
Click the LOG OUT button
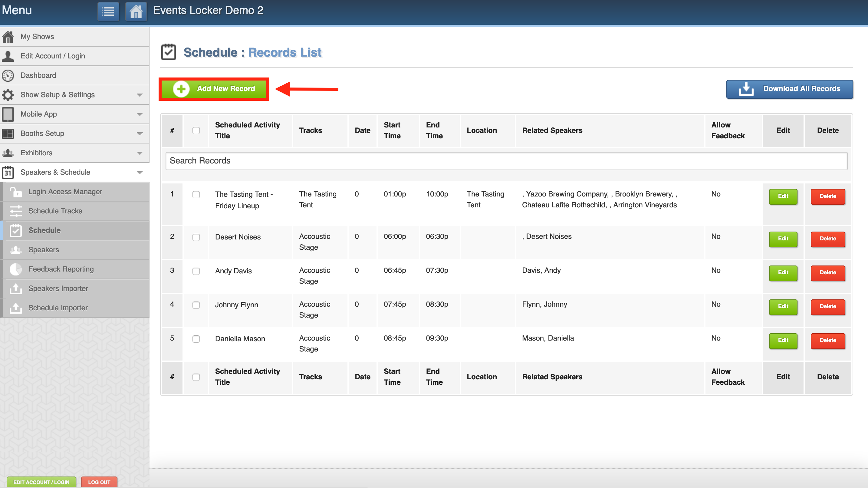[x=99, y=482]
